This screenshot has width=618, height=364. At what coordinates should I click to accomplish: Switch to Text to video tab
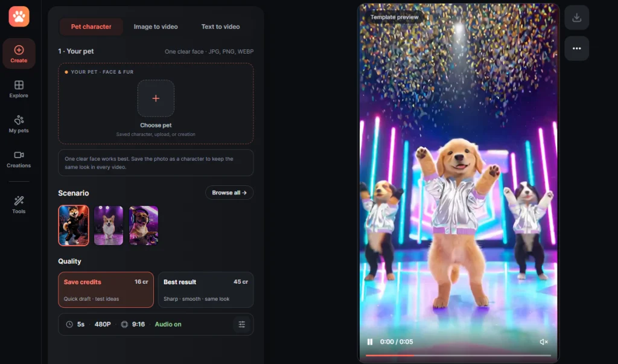tap(220, 27)
